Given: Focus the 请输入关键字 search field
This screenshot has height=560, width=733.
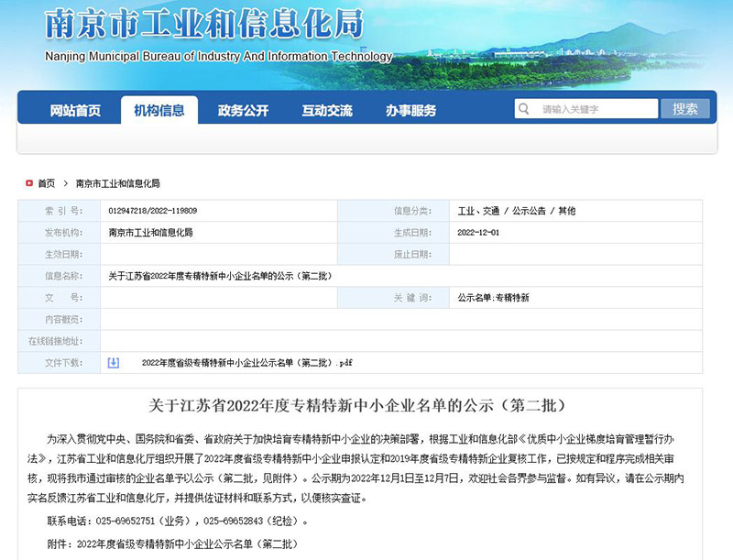Looking at the screenshot, I should (596, 109).
